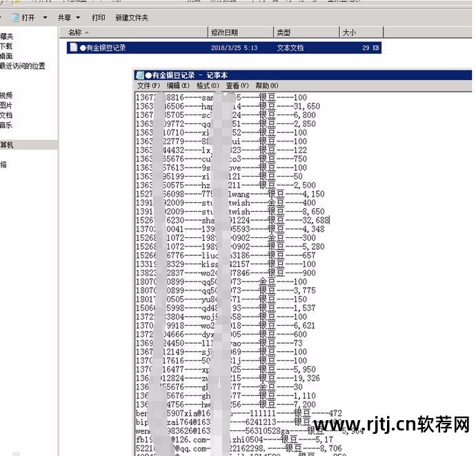Screen dimensions: 476x456
Task: Open Notepad 格式(O) menu
Action: click(x=208, y=86)
